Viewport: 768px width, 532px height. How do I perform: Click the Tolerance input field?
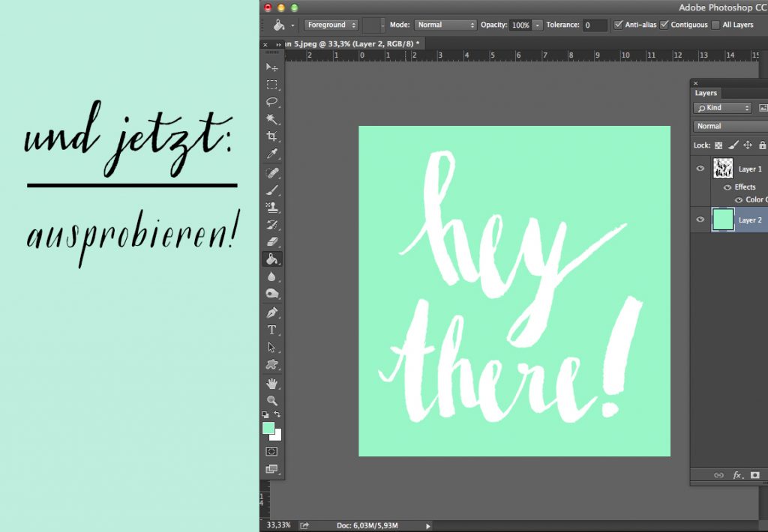595,25
